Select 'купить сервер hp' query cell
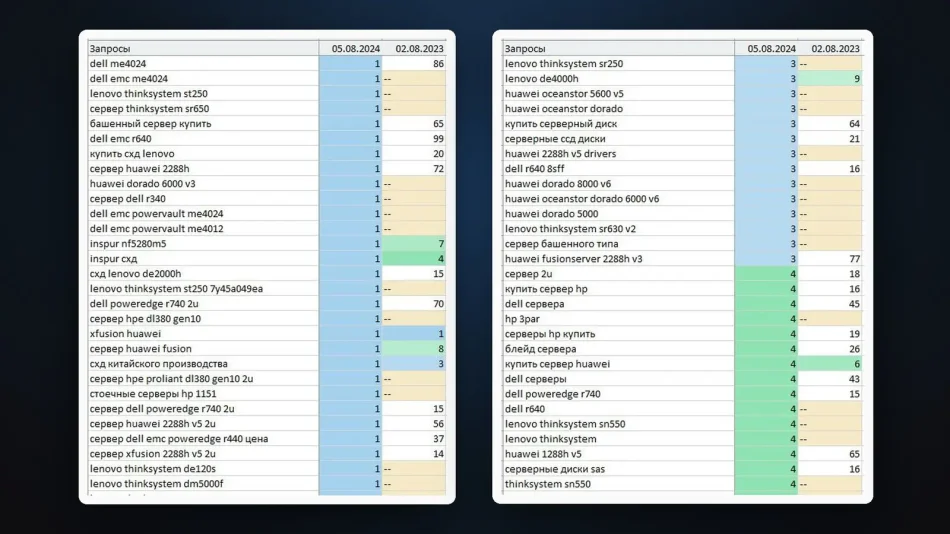Image resolution: width=950 pixels, height=534 pixels. point(619,289)
